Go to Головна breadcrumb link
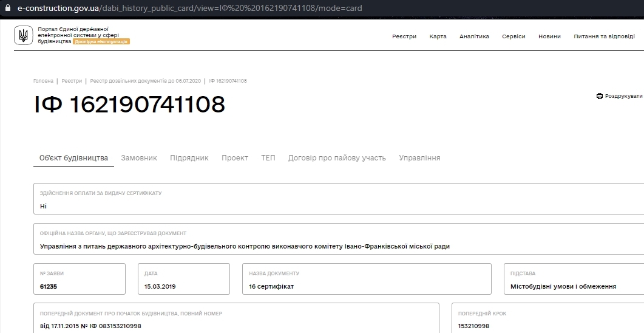The width and height of the screenshot is (644, 333). click(43, 81)
